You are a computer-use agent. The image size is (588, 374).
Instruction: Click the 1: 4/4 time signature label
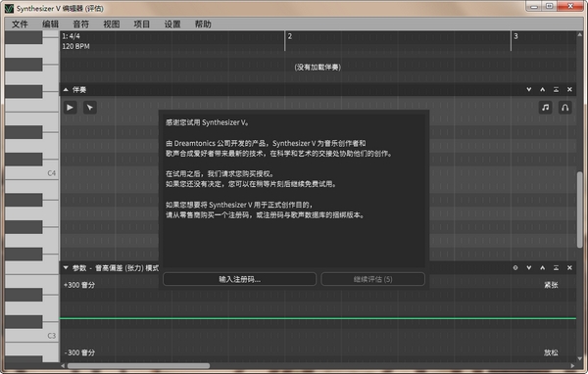71,36
